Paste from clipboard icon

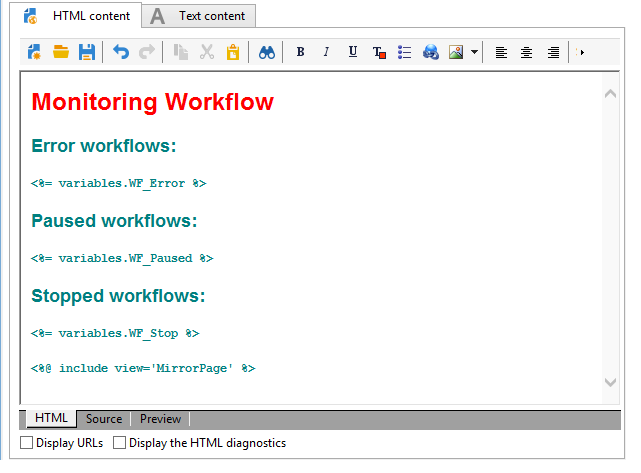[x=233, y=52]
